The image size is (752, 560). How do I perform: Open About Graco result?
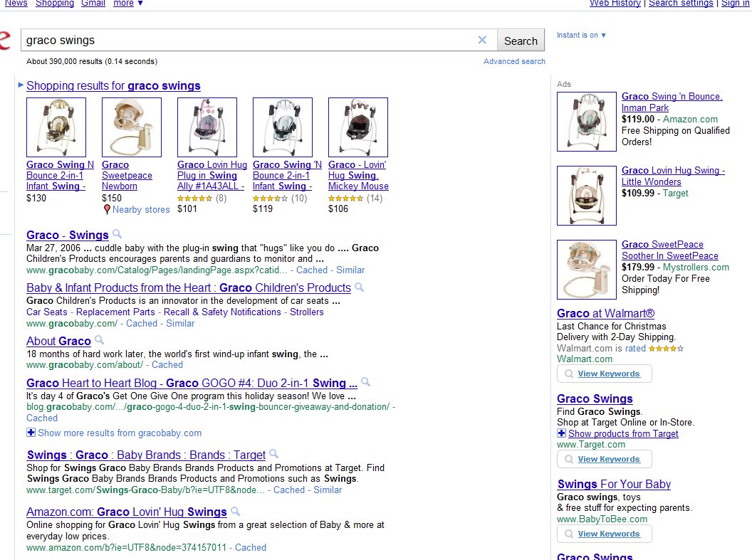tap(58, 341)
